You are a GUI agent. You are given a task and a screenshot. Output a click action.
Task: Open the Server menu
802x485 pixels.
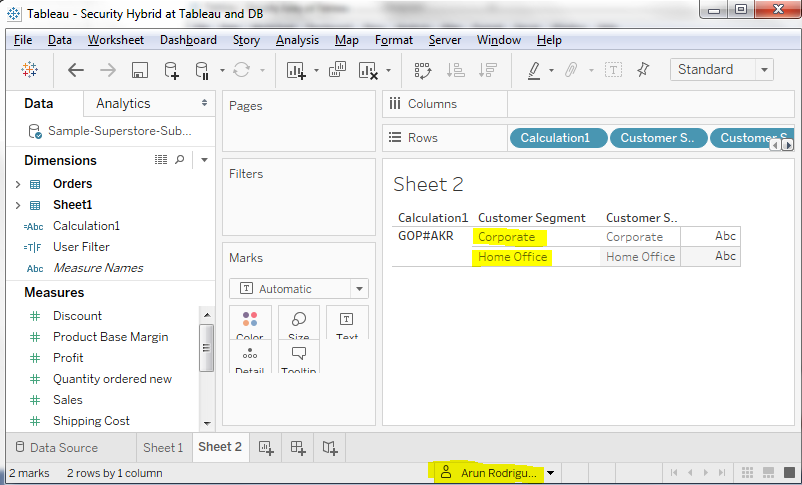444,40
